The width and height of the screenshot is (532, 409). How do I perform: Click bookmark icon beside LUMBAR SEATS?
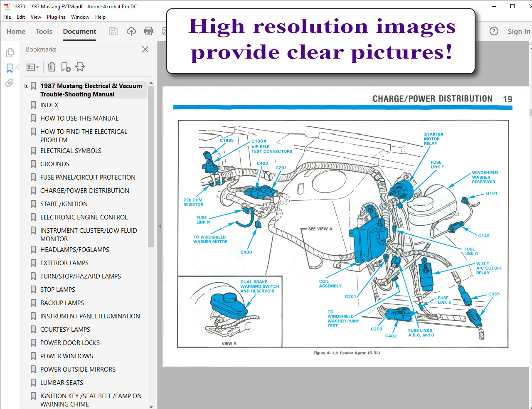(33, 383)
